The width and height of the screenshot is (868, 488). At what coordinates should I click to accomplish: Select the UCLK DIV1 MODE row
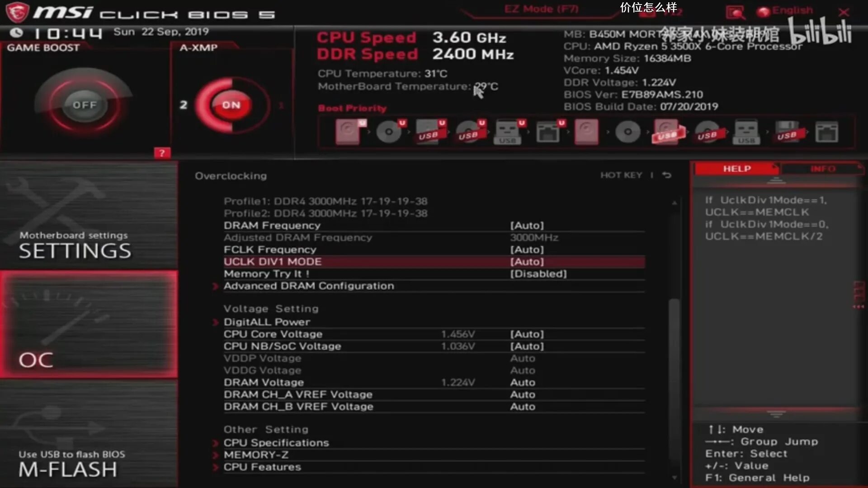tap(434, 262)
